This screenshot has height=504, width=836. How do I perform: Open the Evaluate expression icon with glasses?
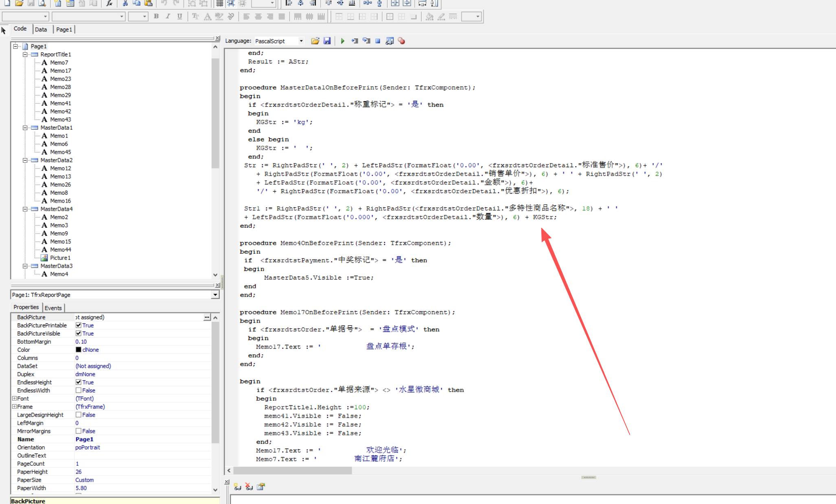tap(390, 41)
